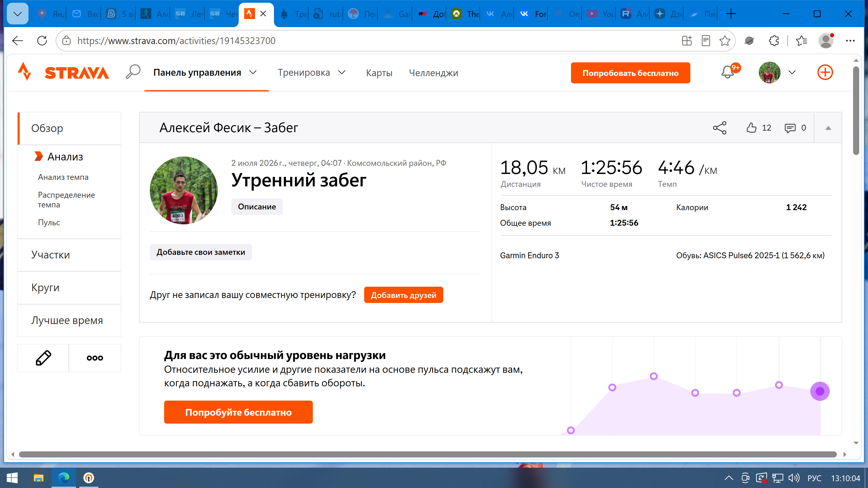Open the Круги sidebar tab
Screen dimensions: 868x488
pyautogui.click(x=69, y=288)
